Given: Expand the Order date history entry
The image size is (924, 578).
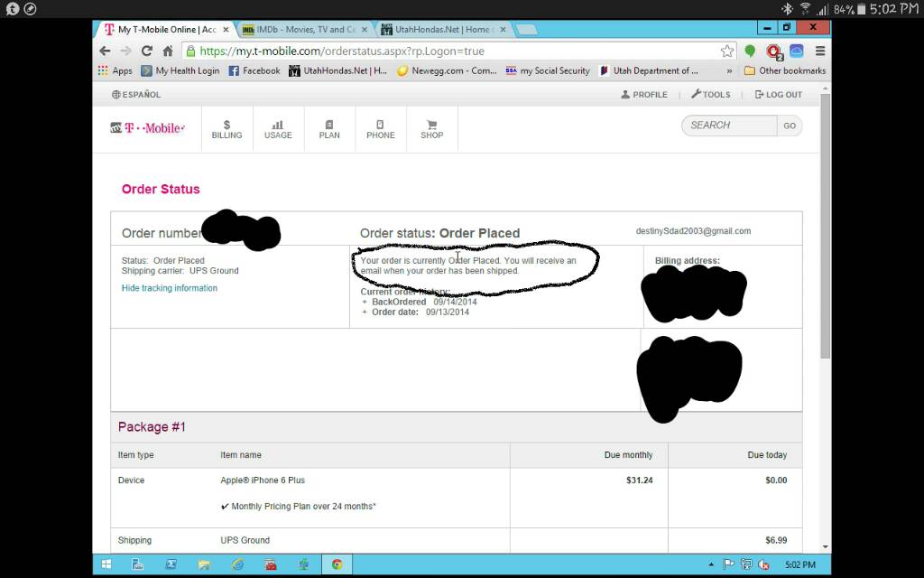Looking at the screenshot, I should click(x=365, y=312).
